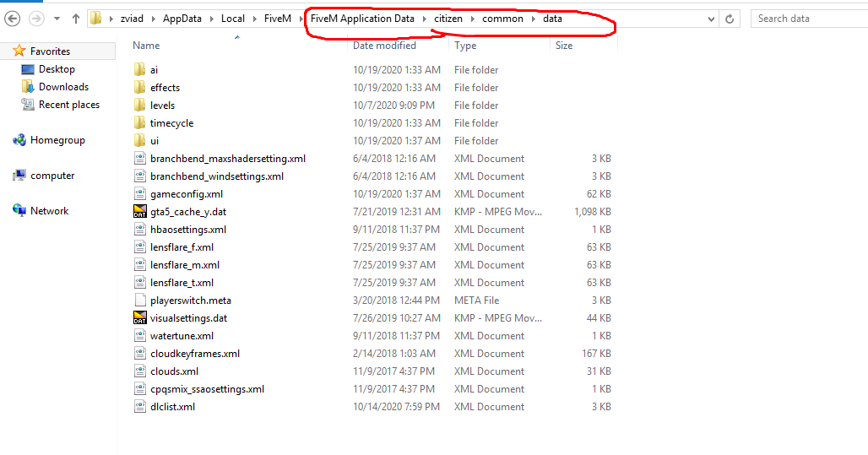Open Desktop in the navigation pane
The height and width of the screenshot is (455, 868).
(57, 69)
